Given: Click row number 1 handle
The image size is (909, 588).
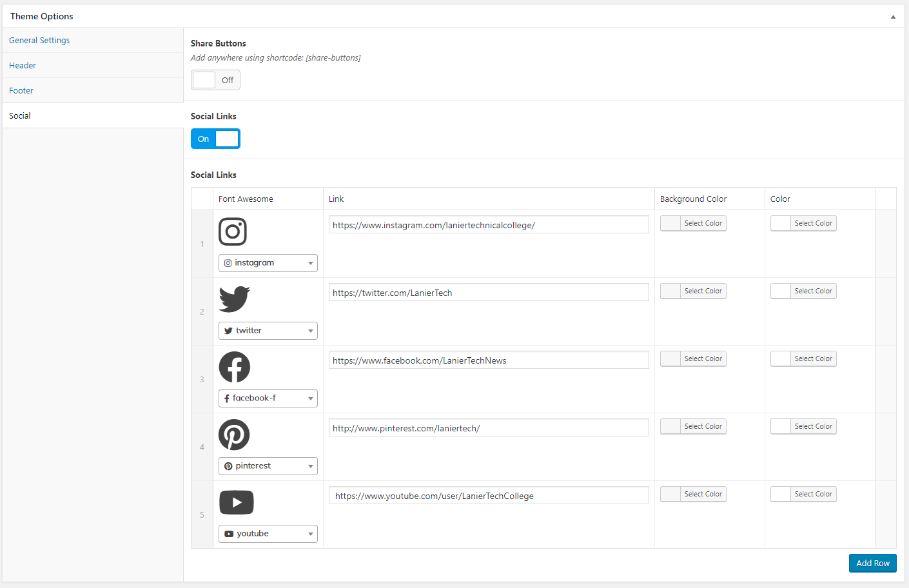Looking at the screenshot, I should pos(202,244).
